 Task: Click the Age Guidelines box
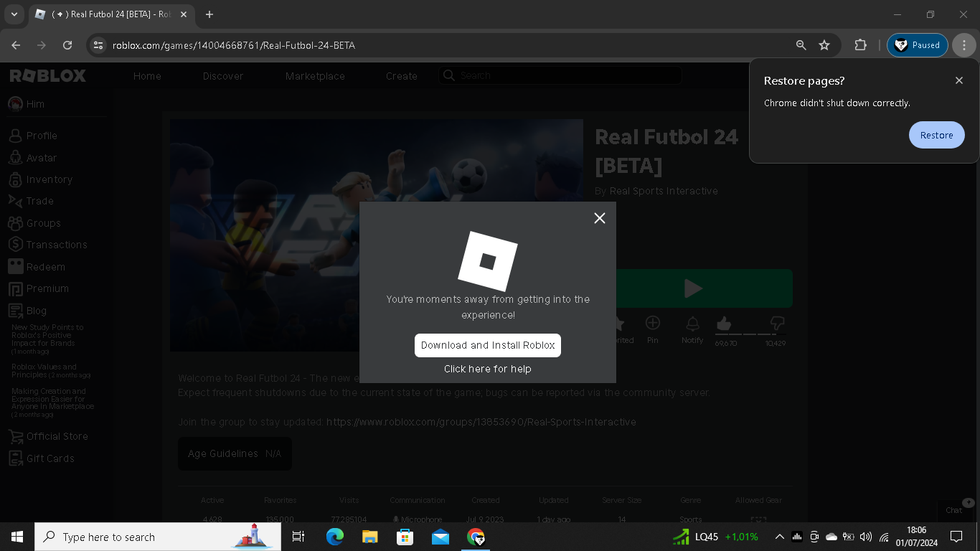pyautogui.click(x=235, y=453)
